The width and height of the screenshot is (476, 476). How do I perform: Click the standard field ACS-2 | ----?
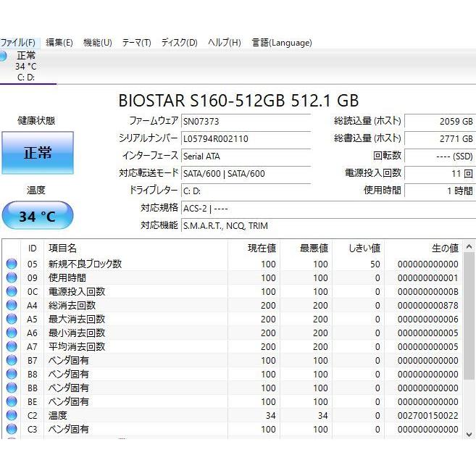(x=328, y=208)
